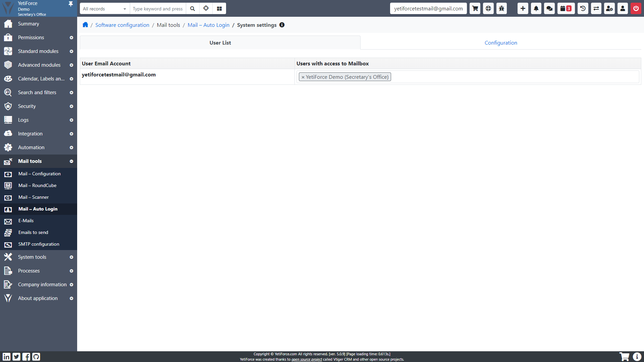Open SMTP configuration menu item
The width and height of the screenshot is (644, 362).
(39, 244)
